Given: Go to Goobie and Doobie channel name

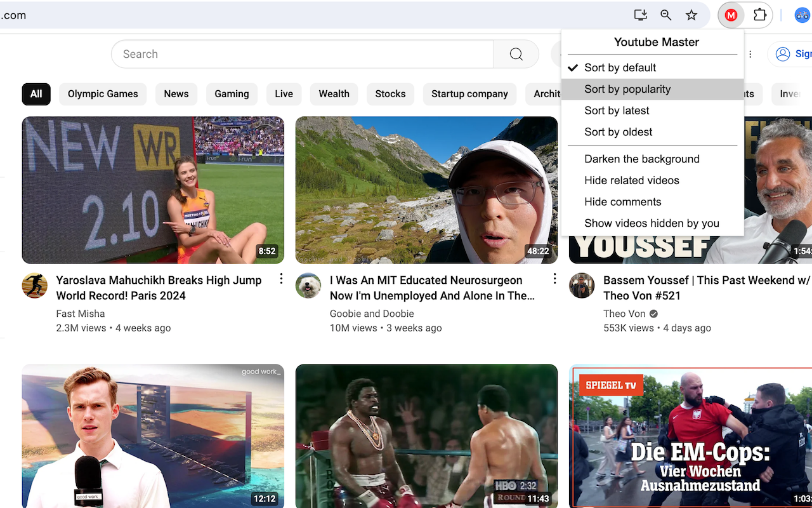Looking at the screenshot, I should [x=372, y=314].
